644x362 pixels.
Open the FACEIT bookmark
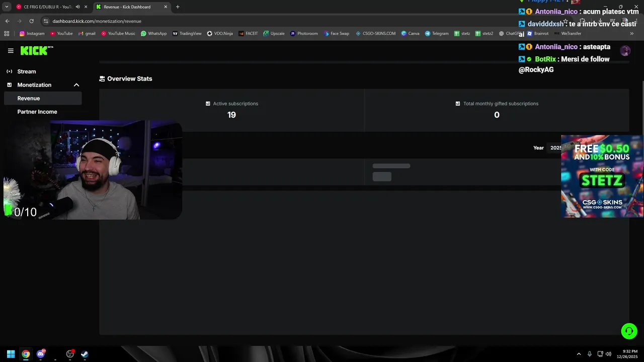point(248,34)
